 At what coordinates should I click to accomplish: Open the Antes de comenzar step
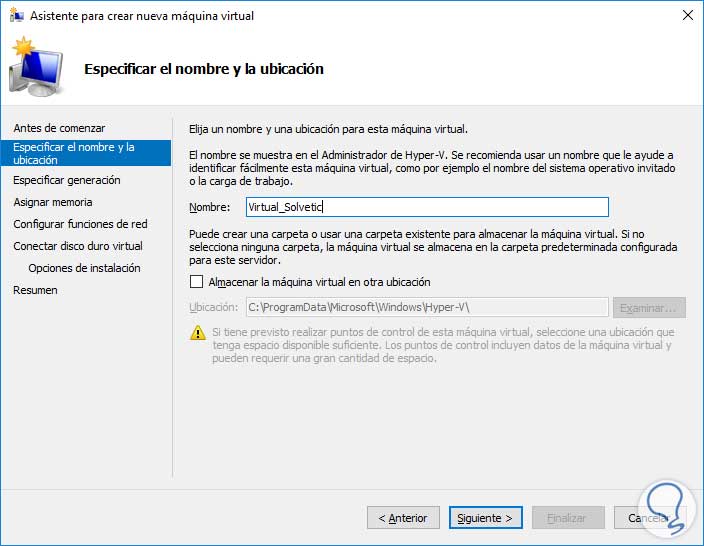pos(59,128)
